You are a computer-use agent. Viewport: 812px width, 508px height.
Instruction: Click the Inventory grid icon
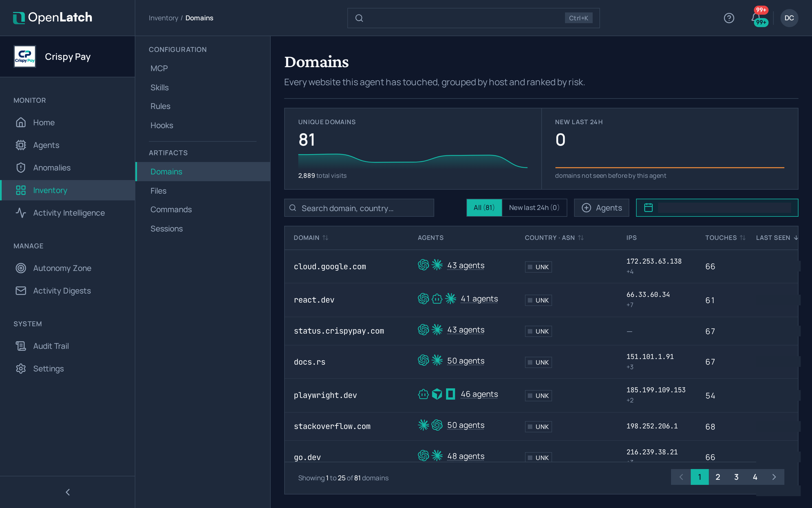tap(21, 190)
